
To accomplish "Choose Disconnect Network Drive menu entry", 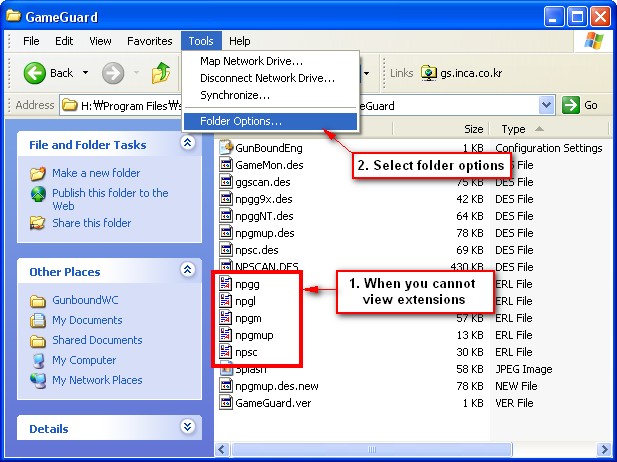I will point(270,78).
